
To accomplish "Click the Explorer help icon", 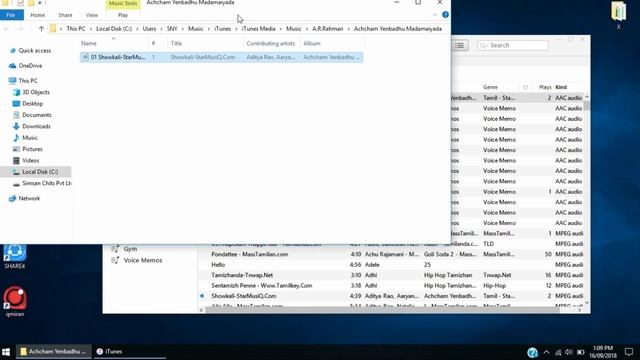I will 445,15.
